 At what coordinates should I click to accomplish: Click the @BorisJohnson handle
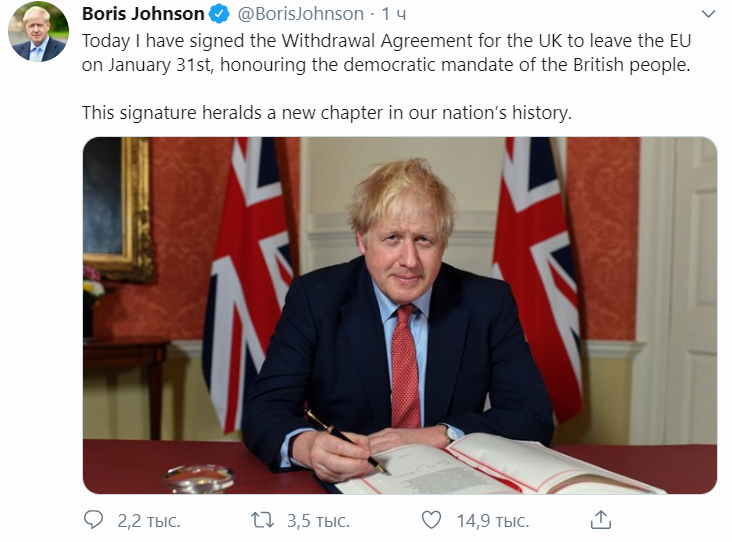pos(301,14)
